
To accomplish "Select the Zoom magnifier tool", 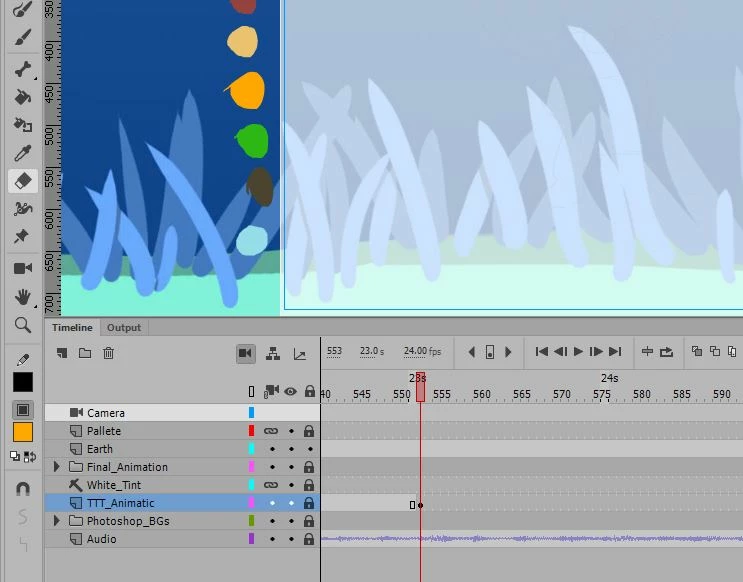I will point(23,325).
